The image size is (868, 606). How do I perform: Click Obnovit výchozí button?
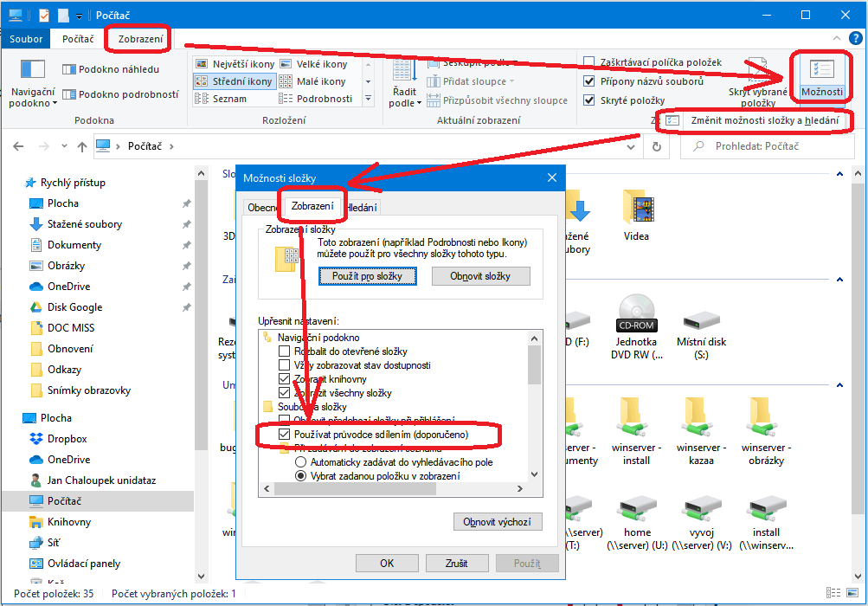click(x=497, y=522)
